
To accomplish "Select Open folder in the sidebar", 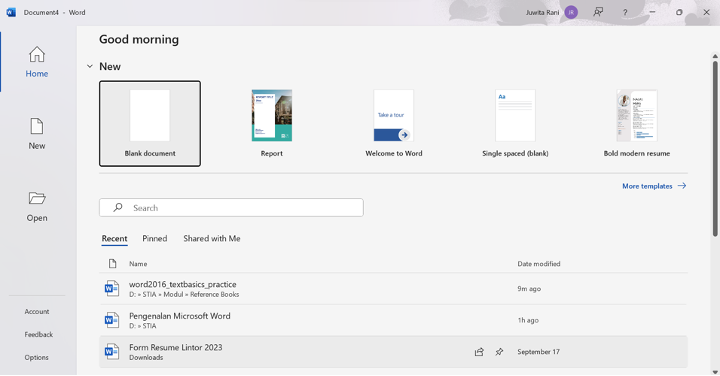I will coord(37,206).
